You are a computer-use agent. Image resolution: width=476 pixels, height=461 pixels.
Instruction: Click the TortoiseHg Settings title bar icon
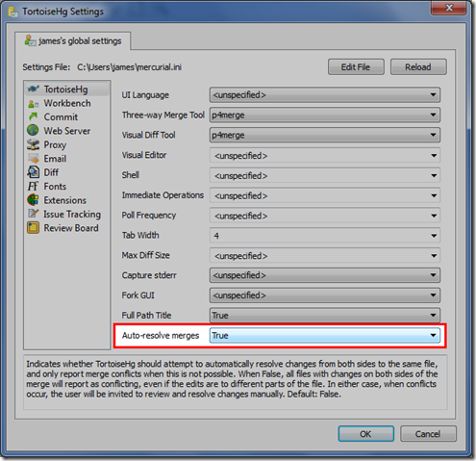[13, 12]
